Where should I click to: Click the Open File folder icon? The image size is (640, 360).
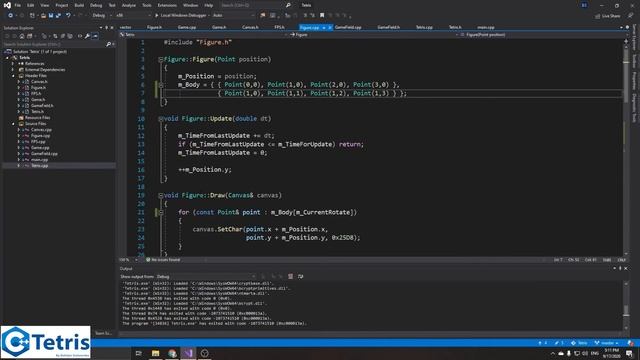tap(43, 16)
